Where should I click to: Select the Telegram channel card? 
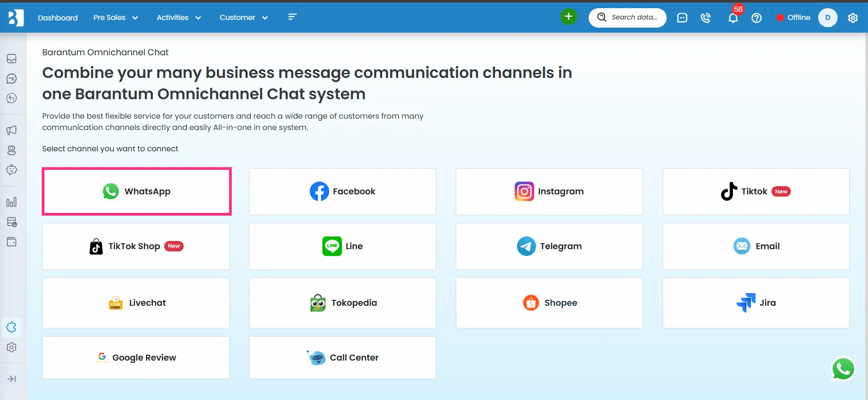click(549, 246)
